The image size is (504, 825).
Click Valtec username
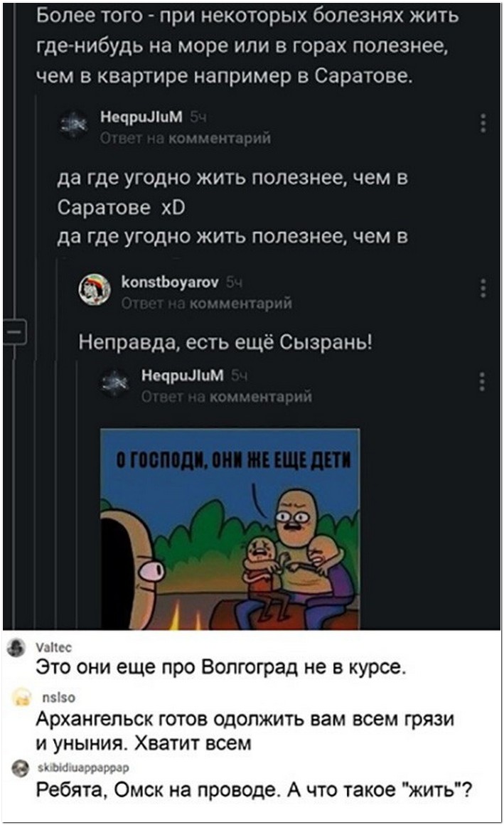[x=53, y=647]
